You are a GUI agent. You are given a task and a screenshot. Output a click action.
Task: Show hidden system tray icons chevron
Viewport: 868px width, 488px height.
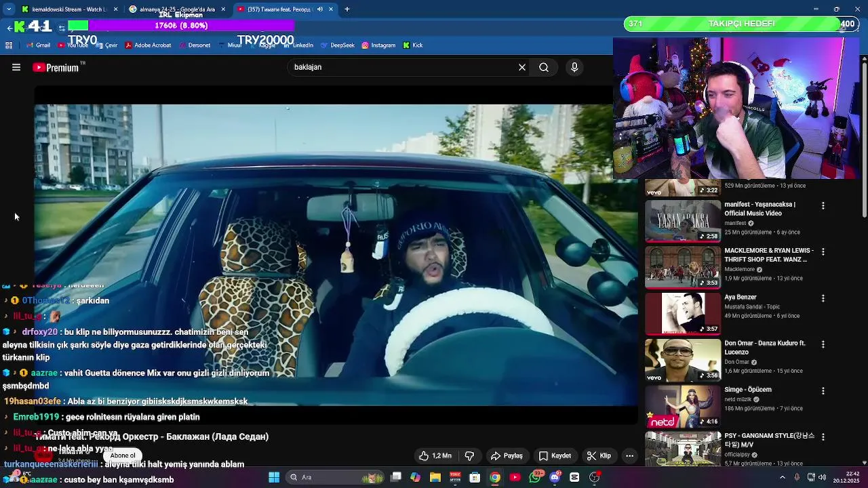pyautogui.click(x=783, y=477)
